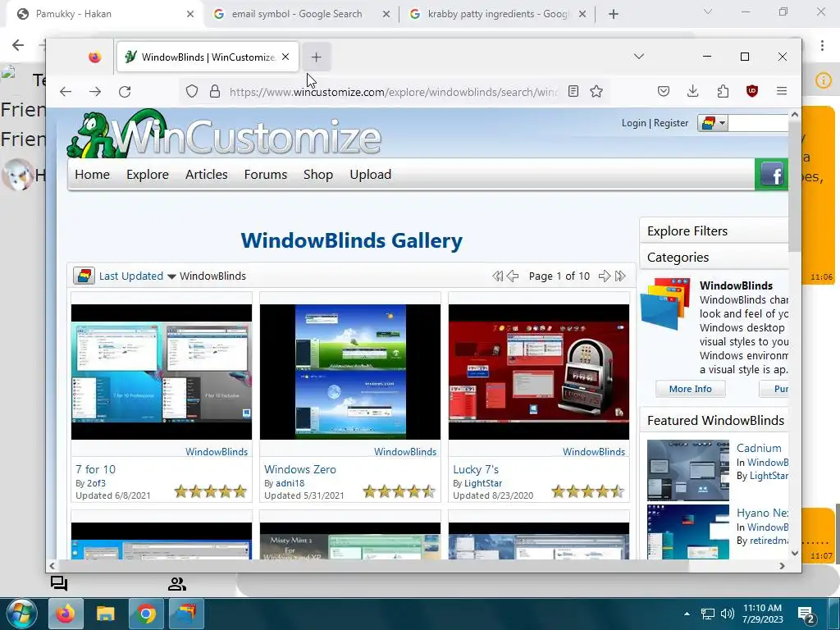Open tracking protection shield icon
Image resolution: width=840 pixels, height=630 pixels.
click(x=192, y=92)
